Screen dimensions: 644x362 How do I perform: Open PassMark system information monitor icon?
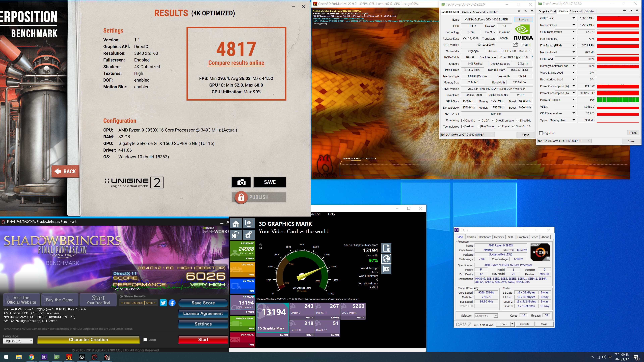pos(249,223)
